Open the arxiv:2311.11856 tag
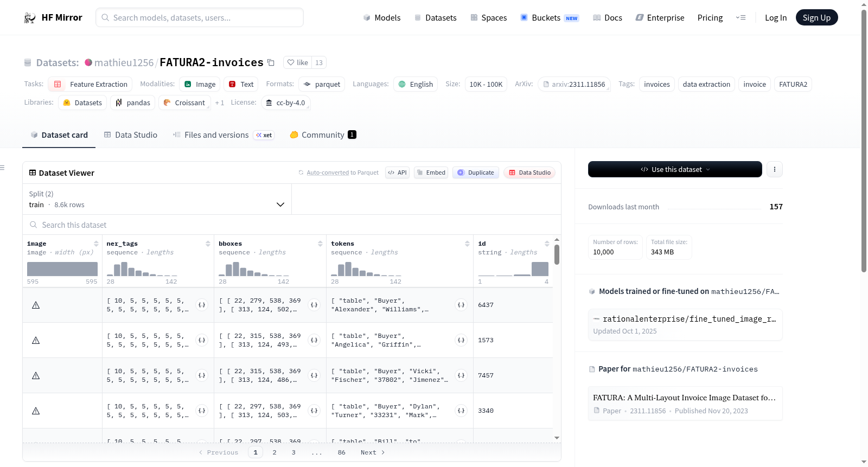Viewport: 868px width, 467px height. tap(575, 84)
